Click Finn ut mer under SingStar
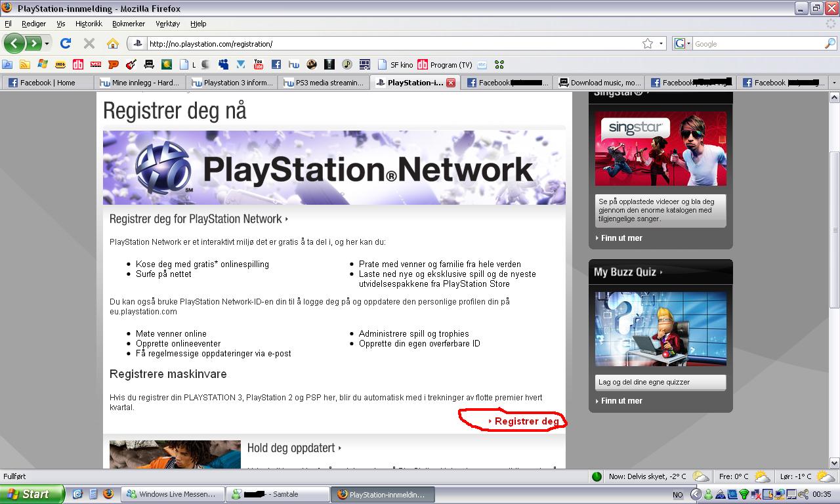840x504 pixels. click(621, 238)
